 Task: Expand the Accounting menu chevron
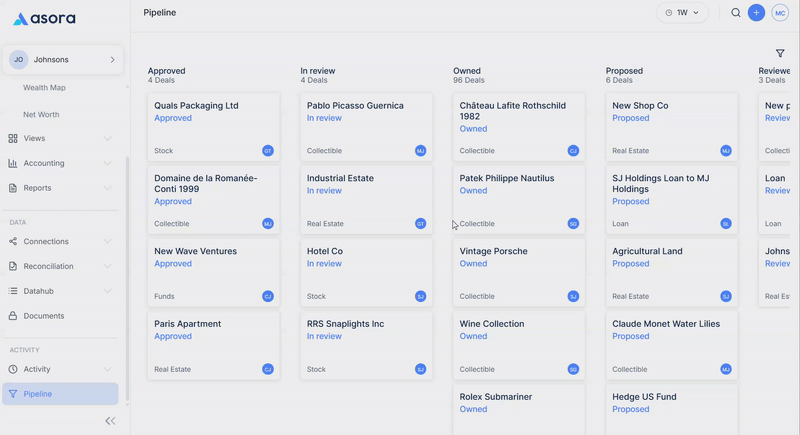tap(107, 163)
